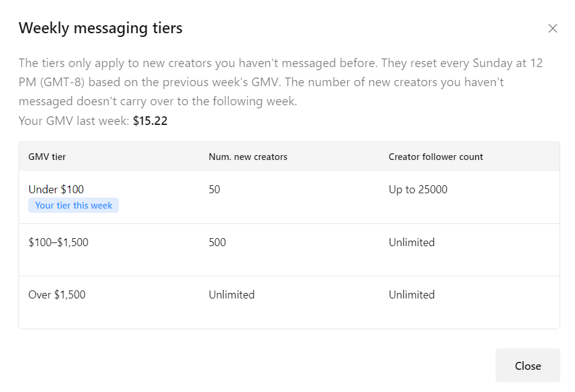The width and height of the screenshot is (575, 392).
Task: Click Unlimited follower count in $100–$1,500 row
Action: pos(412,242)
